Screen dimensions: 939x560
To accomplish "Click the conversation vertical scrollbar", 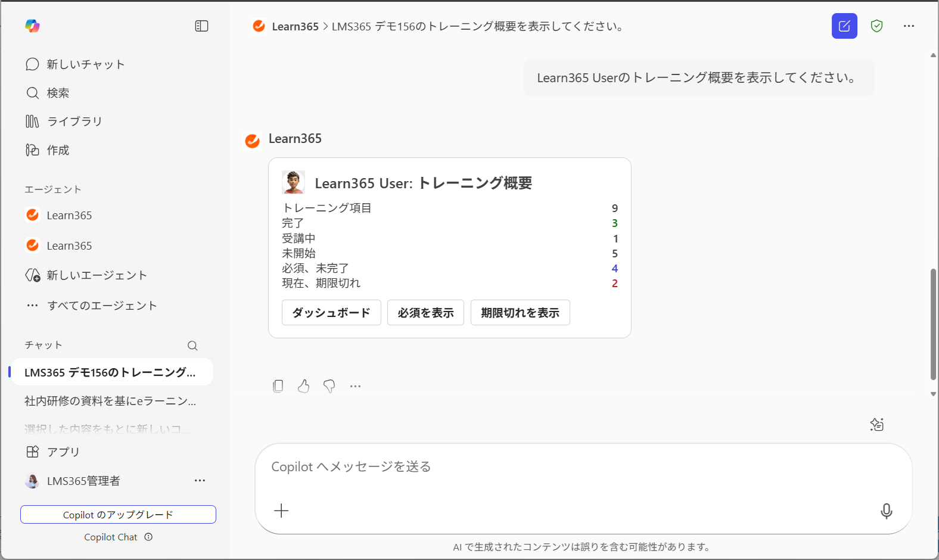I will click(933, 325).
